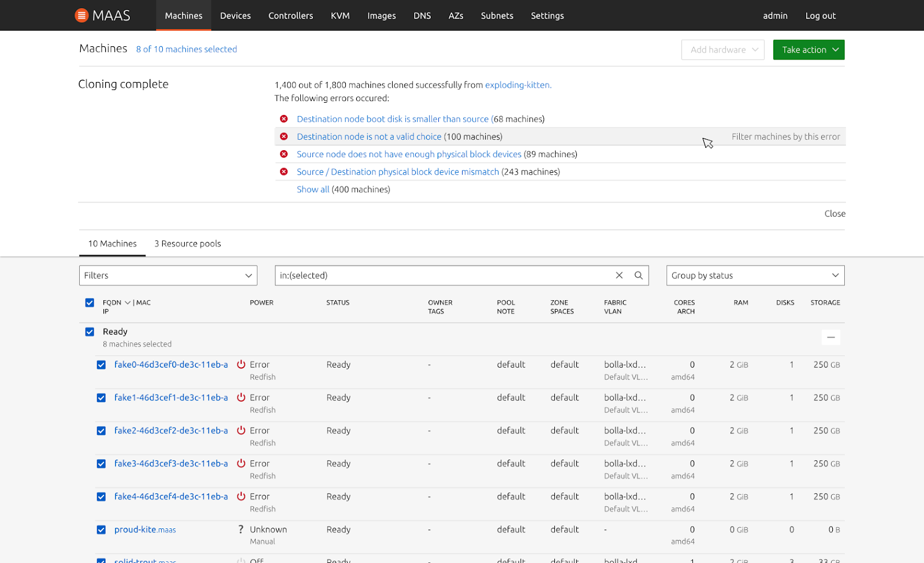Screen dimensions: 924x563
Task: Click into the in:(selected) search field
Action: pos(439,275)
